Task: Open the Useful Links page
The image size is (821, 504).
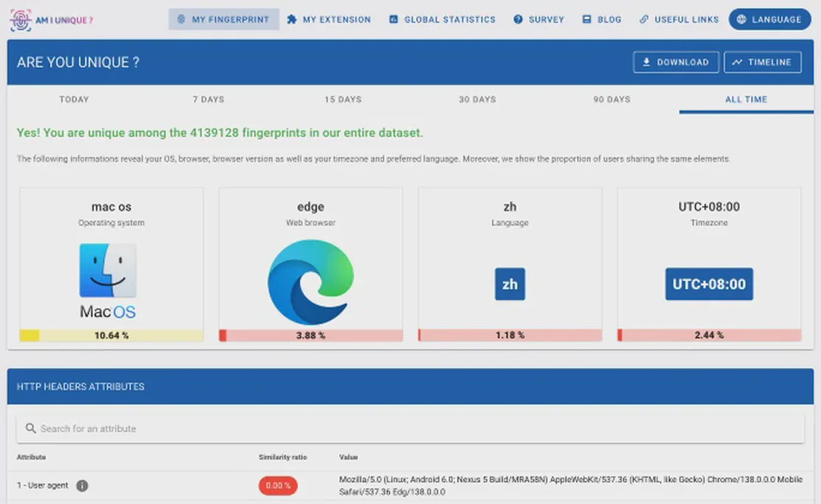Action: click(x=679, y=19)
